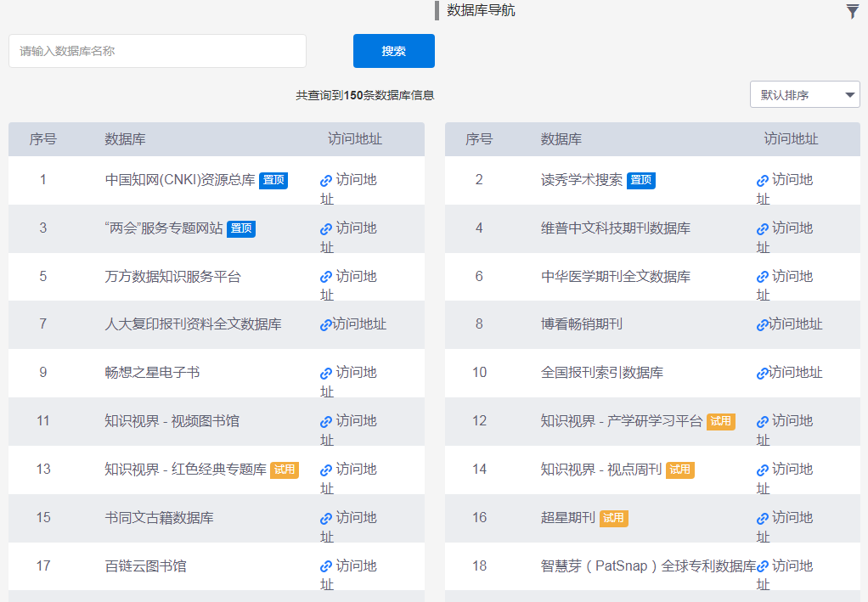
Task: Select 百链云图书馆 name
Action: point(145,566)
